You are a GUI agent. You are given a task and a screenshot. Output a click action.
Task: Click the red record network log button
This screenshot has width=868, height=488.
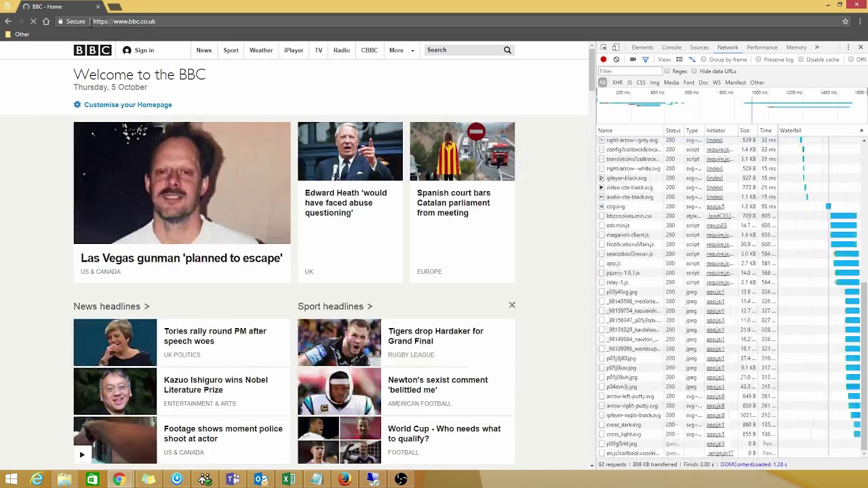coord(604,60)
